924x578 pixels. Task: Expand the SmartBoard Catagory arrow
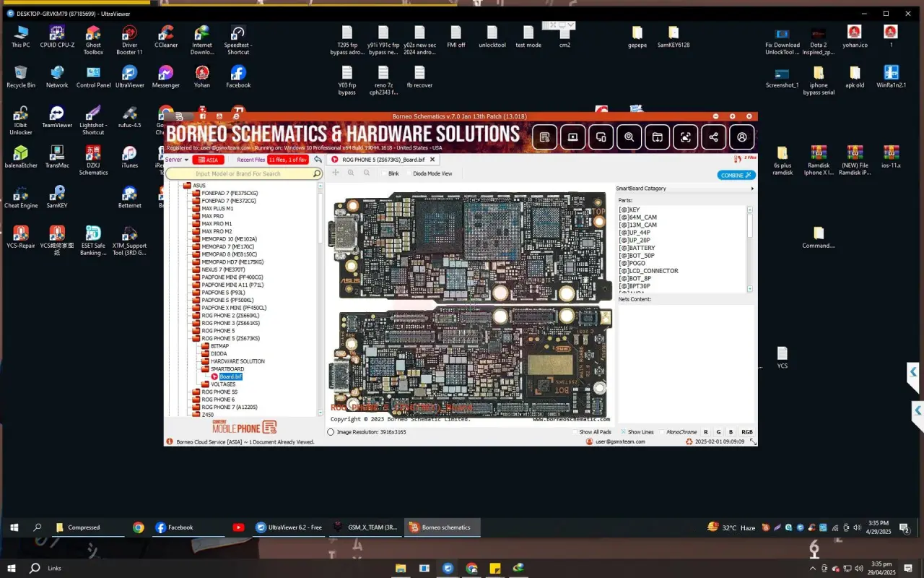[x=752, y=189]
